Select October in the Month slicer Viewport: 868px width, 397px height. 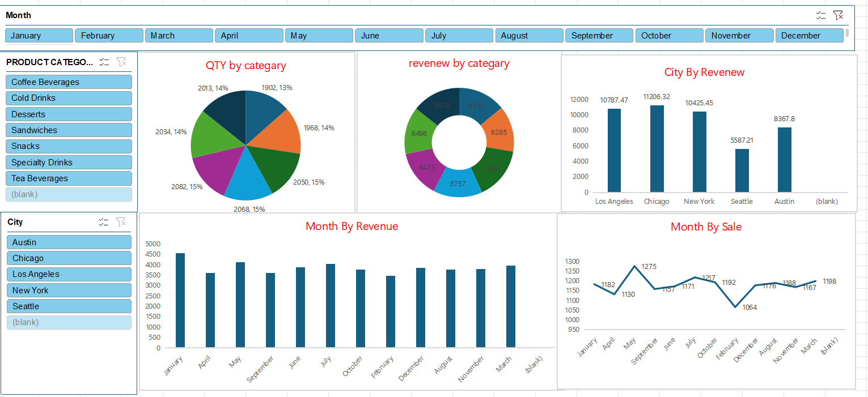tap(670, 36)
